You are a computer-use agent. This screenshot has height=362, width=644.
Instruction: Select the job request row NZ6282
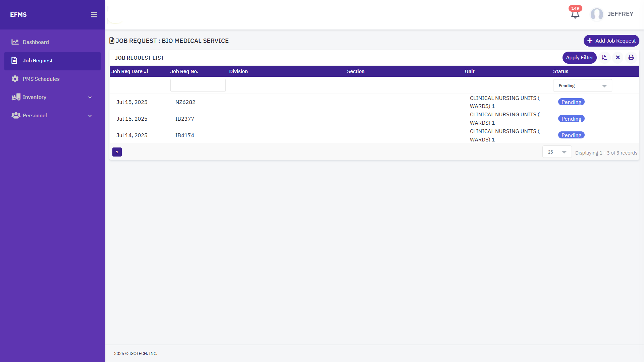tap(185, 102)
